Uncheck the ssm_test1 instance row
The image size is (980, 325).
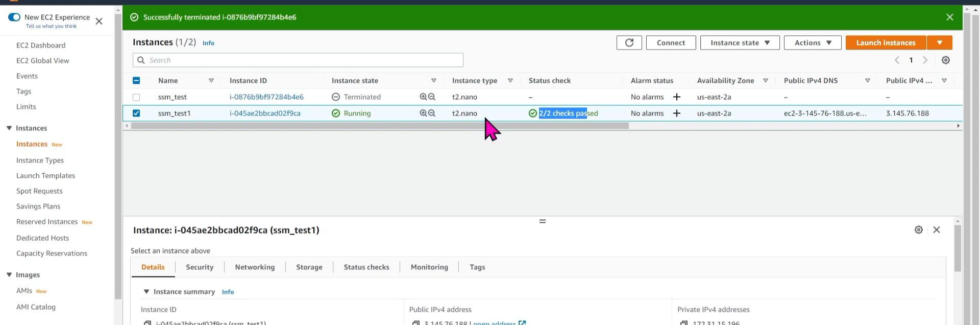136,113
